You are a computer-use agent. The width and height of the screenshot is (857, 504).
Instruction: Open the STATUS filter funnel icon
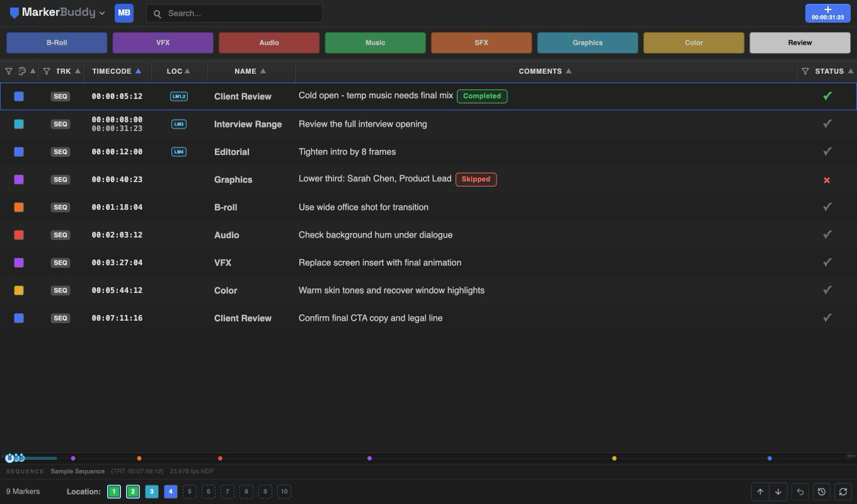tap(805, 71)
